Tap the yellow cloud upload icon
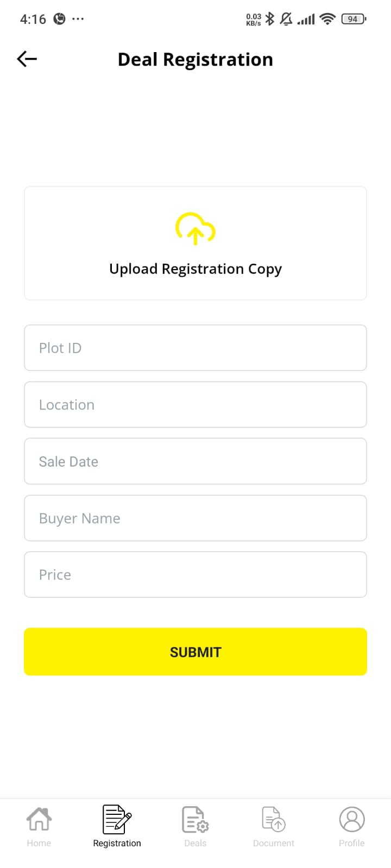This screenshot has width=391, height=868. click(x=195, y=228)
